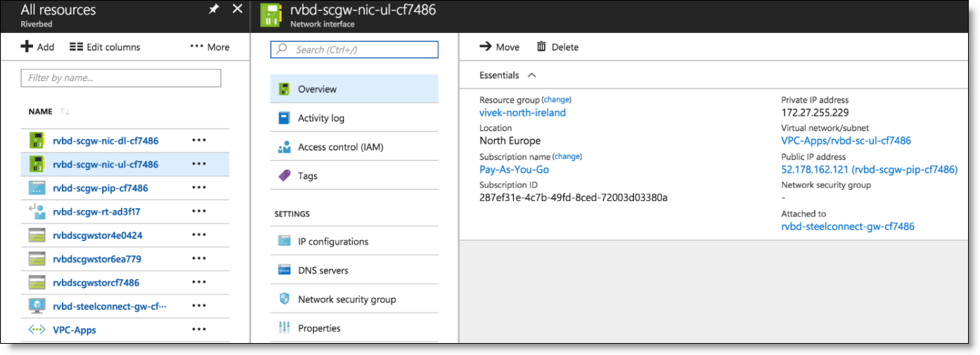Click the rvbdscgwstor4e0424 storage icon
This screenshot has width=980, height=355.
(37, 235)
